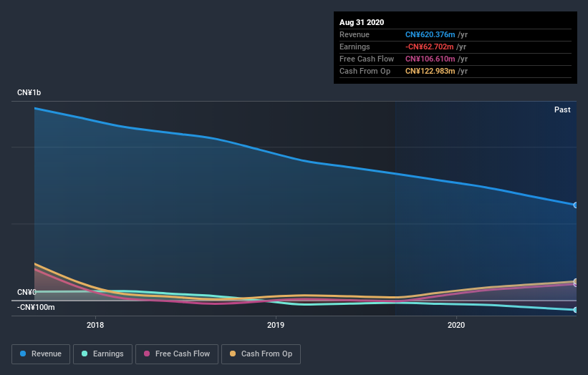Toggle the Free Cash Flow legend button

click(177, 354)
